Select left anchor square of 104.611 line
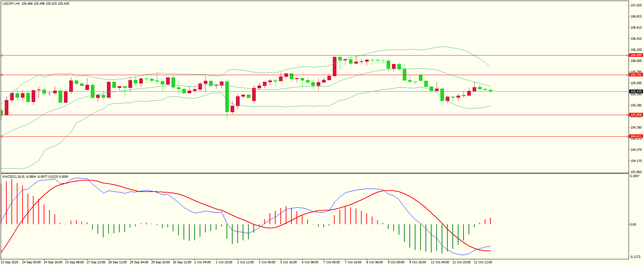Viewport: 644px width, 266px height. coord(2,136)
